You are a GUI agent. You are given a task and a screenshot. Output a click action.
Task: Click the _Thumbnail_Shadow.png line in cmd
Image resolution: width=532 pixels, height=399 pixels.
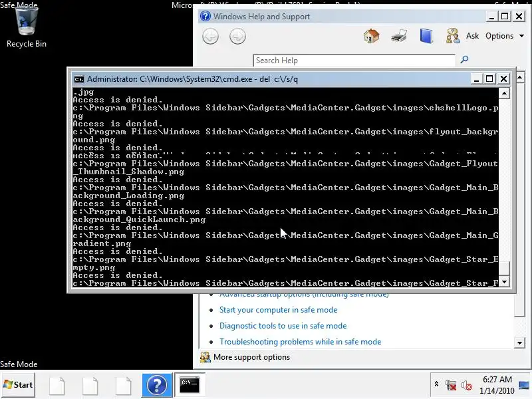pos(128,172)
